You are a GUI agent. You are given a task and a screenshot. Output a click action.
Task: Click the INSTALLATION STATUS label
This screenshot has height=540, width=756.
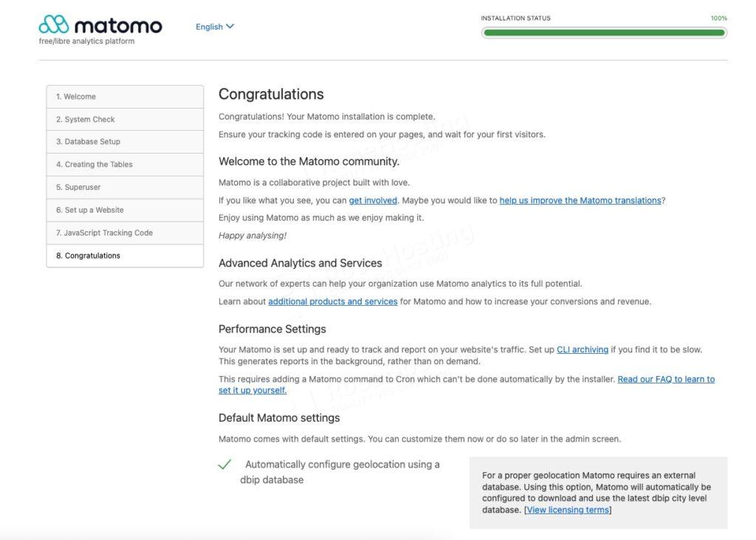click(515, 18)
